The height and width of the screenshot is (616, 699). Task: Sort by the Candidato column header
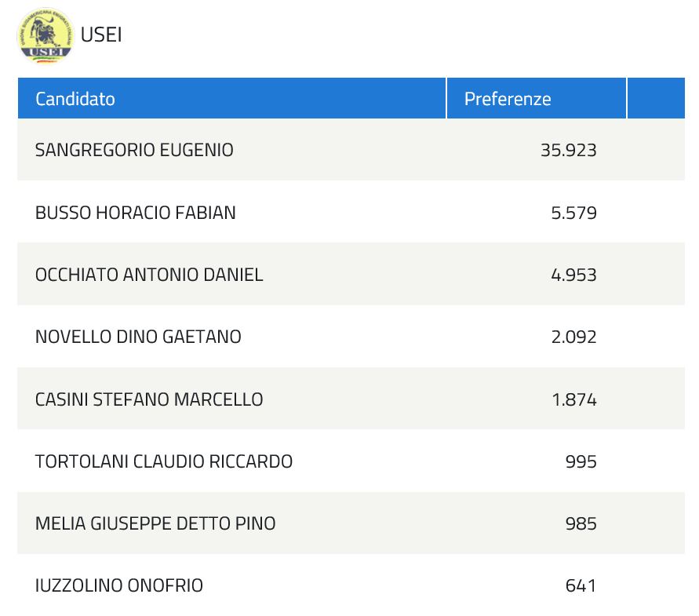tap(75, 99)
